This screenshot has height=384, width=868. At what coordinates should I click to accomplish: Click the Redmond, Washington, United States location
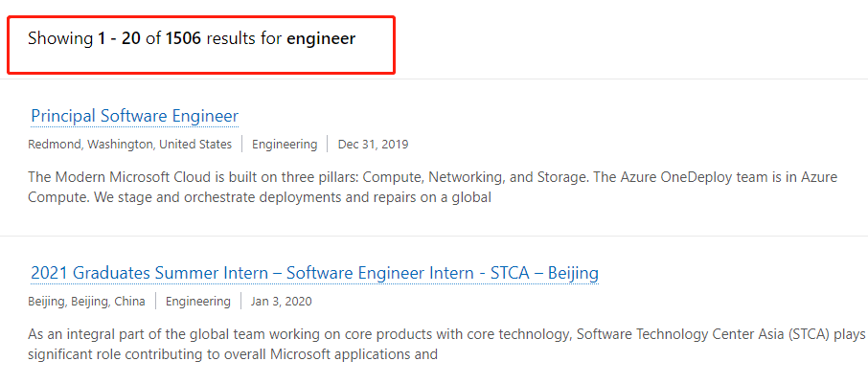coord(129,145)
